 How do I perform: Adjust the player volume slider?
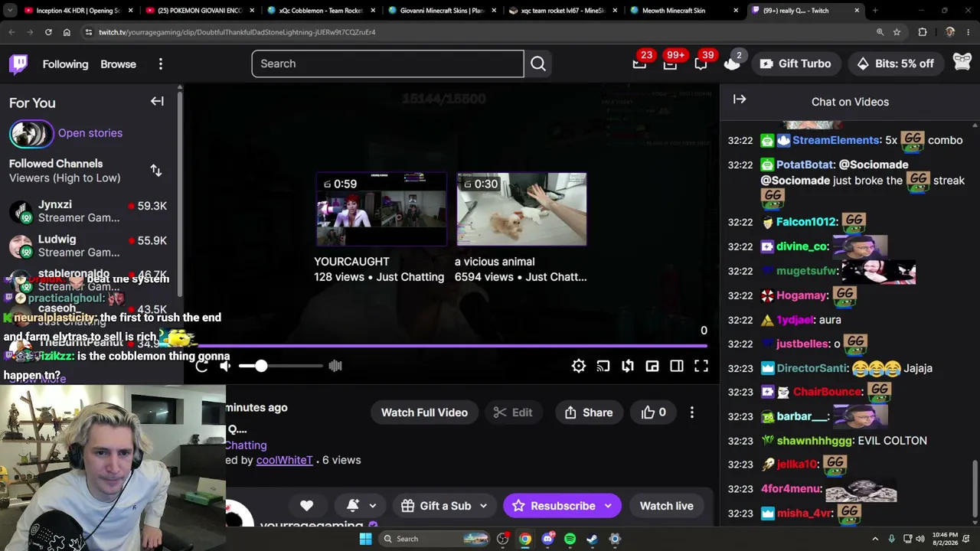280,366
